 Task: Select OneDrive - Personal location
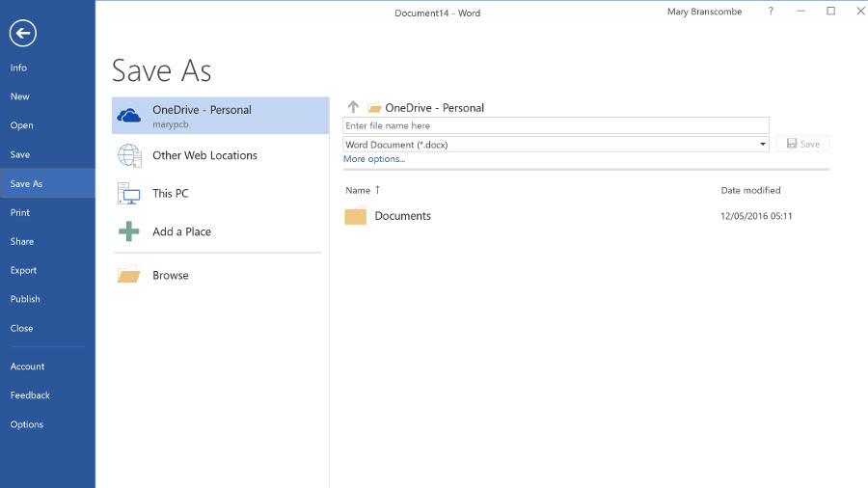tap(220, 116)
